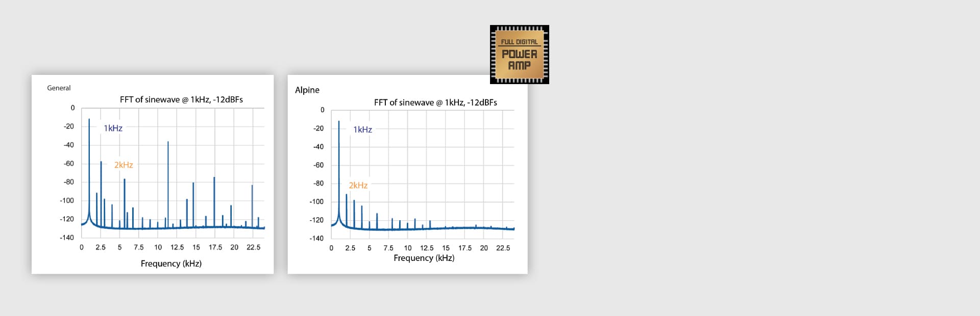Screen dimensions: 980x316
Task: Click 'Frequency (kHz)' axis label under Alpine chart
Action: (424, 258)
